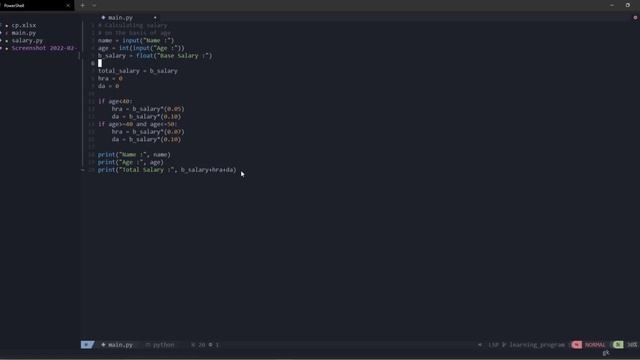The height and width of the screenshot is (360, 640).
Task: Click the 'name = input("Name :")' line
Action: point(136,40)
